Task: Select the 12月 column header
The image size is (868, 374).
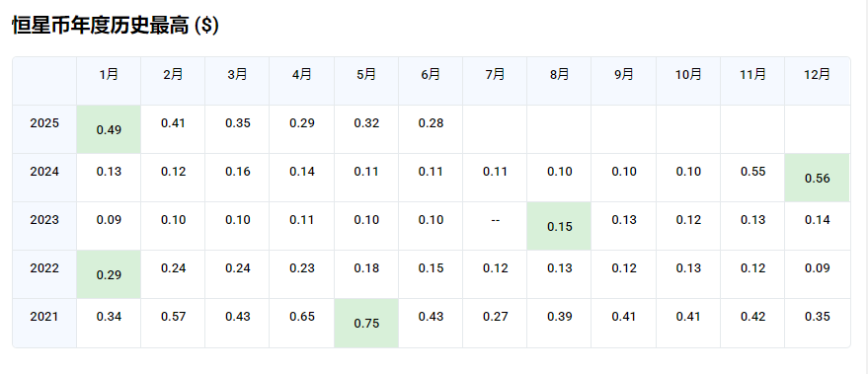Action: coord(817,75)
